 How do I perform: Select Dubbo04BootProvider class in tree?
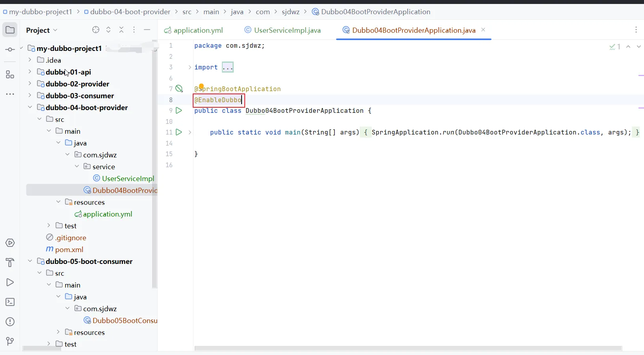coord(121,190)
